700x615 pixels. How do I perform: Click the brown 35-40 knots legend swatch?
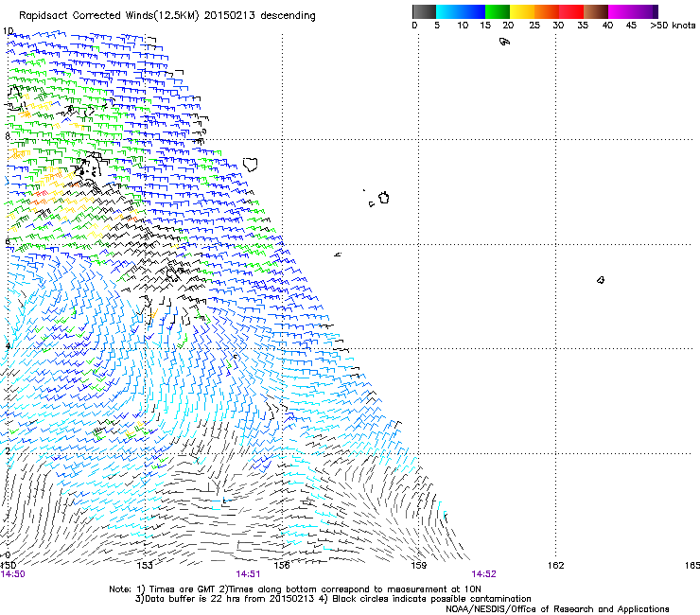(596, 11)
